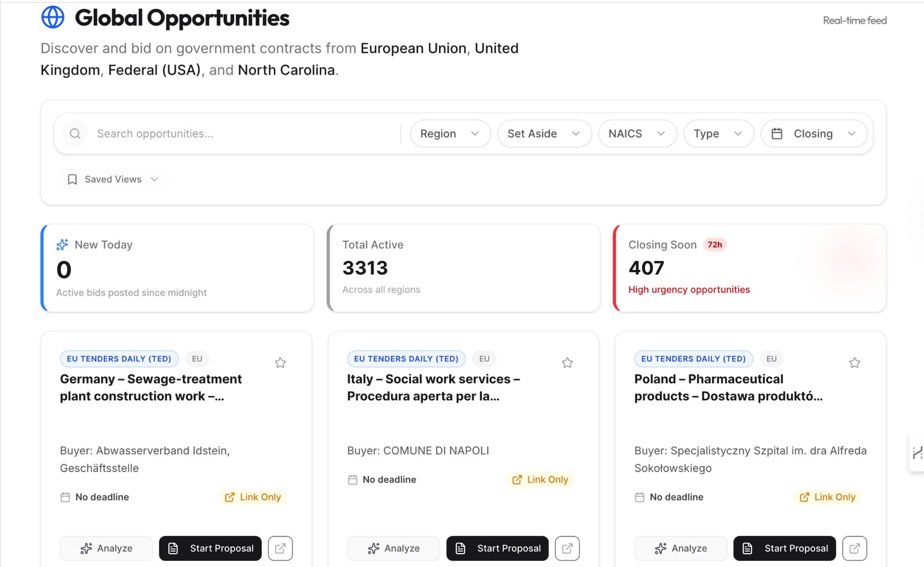The height and width of the screenshot is (567, 924).
Task: Star the Poland pharmaceutical products opportunity
Action: pos(855,363)
